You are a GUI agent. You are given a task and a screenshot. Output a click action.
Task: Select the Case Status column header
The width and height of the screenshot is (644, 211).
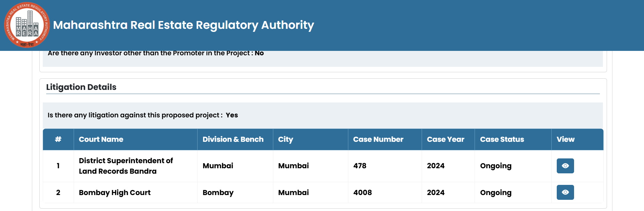pyautogui.click(x=502, y=139)
